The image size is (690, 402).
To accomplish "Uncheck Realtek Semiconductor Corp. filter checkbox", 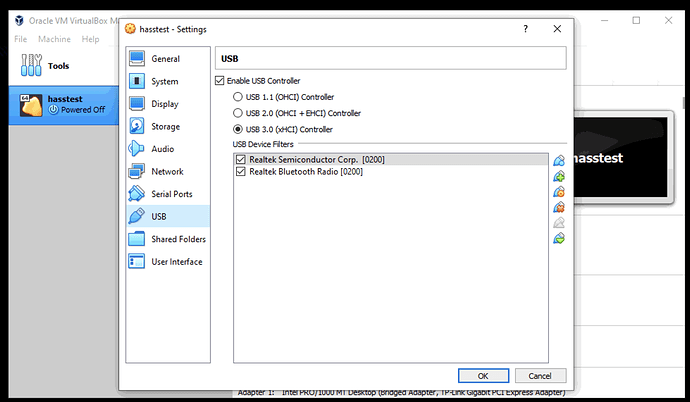I will pos(241,159).
